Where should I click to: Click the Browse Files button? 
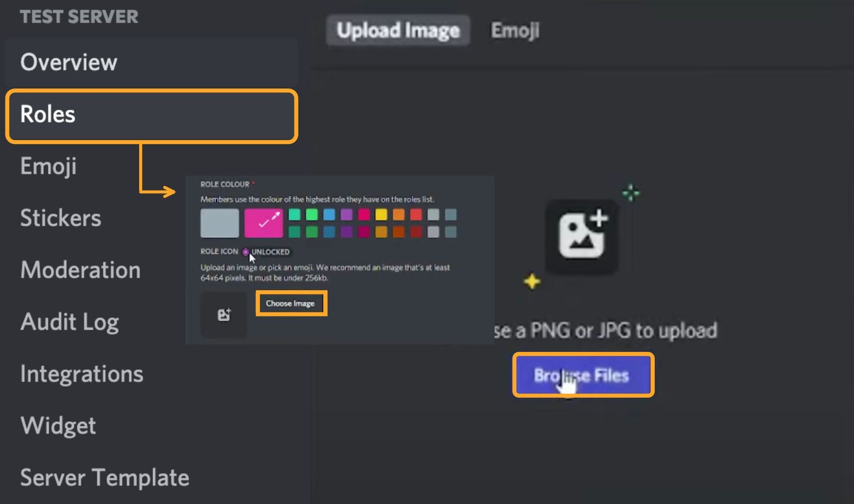(x=583, y=374)
